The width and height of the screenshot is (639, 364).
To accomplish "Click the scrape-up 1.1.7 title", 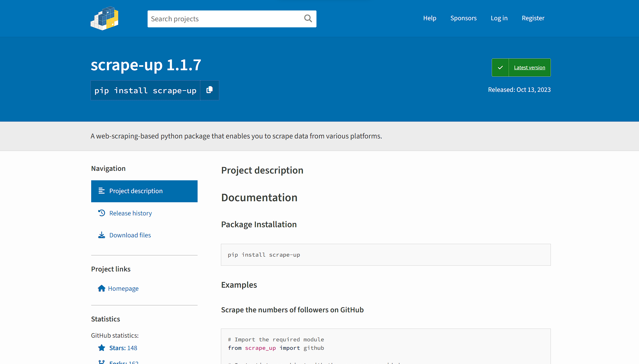I will [x=146, y=65].
